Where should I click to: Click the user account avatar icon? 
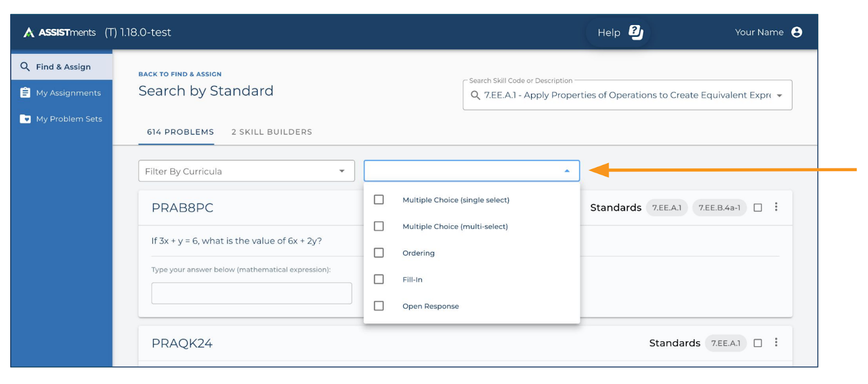[x=796, y=33]
